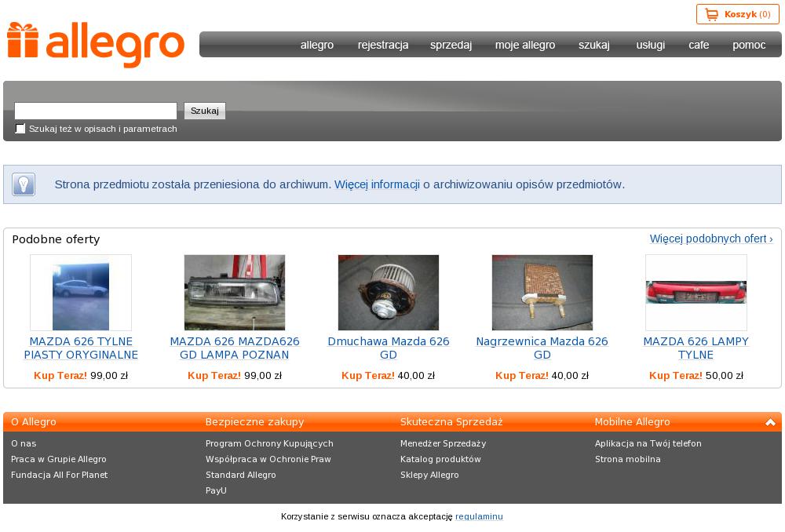Open Strona mobilna link

tap(628, 459)
